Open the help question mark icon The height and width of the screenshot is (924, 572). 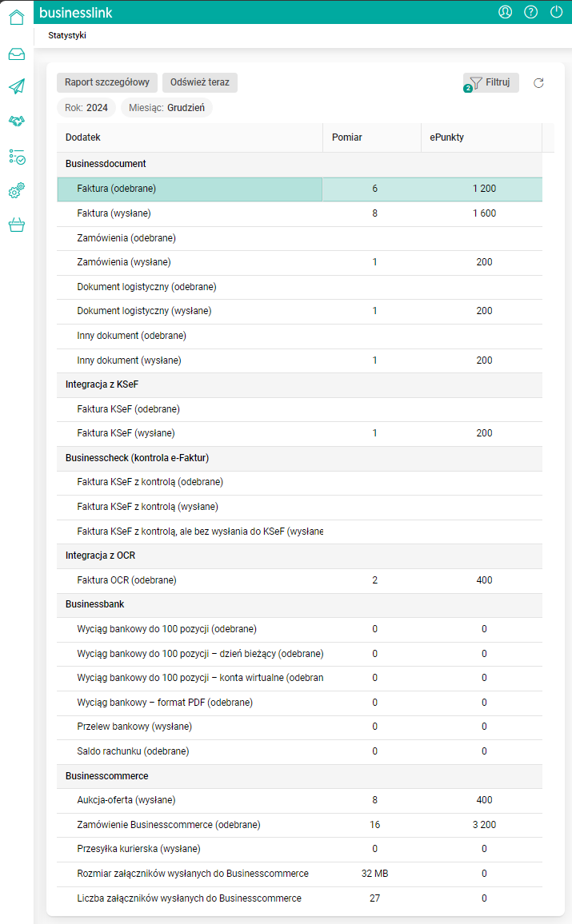pyautogui.click(x=530, y=12)
